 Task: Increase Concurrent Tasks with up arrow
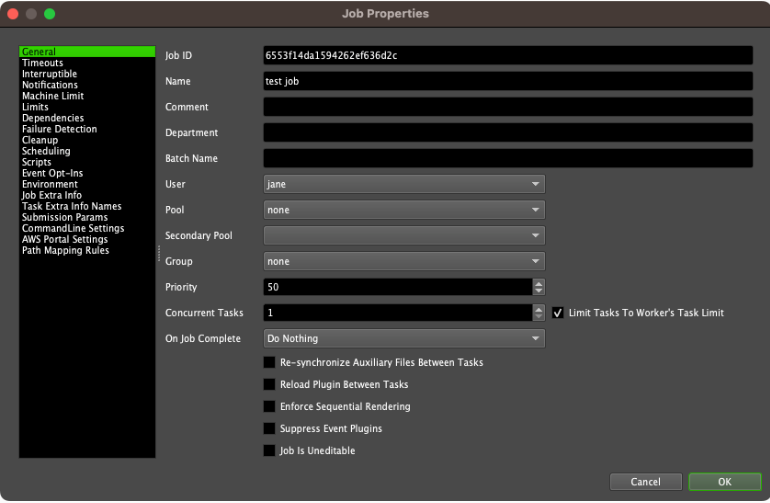pyautogui.click(x=539, y=309)
